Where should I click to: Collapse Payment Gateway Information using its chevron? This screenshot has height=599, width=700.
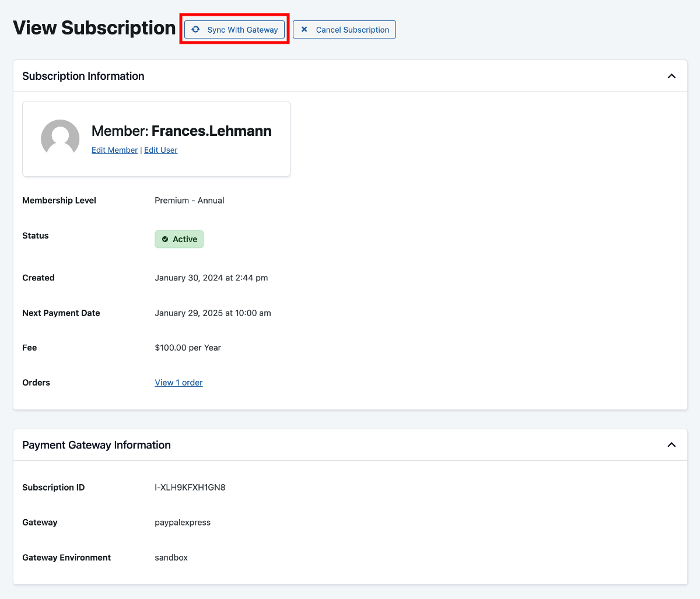[x=671, y=444]
